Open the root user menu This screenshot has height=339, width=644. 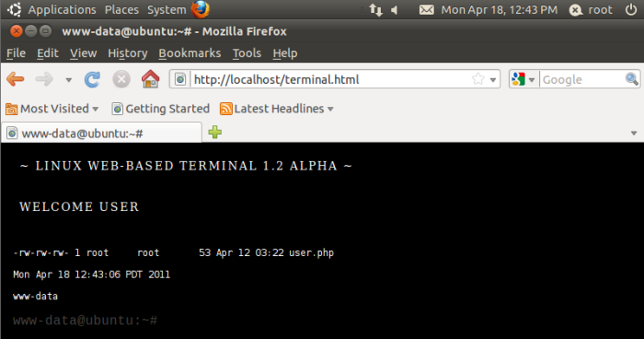pyautogui.click(x=591, y=9)
